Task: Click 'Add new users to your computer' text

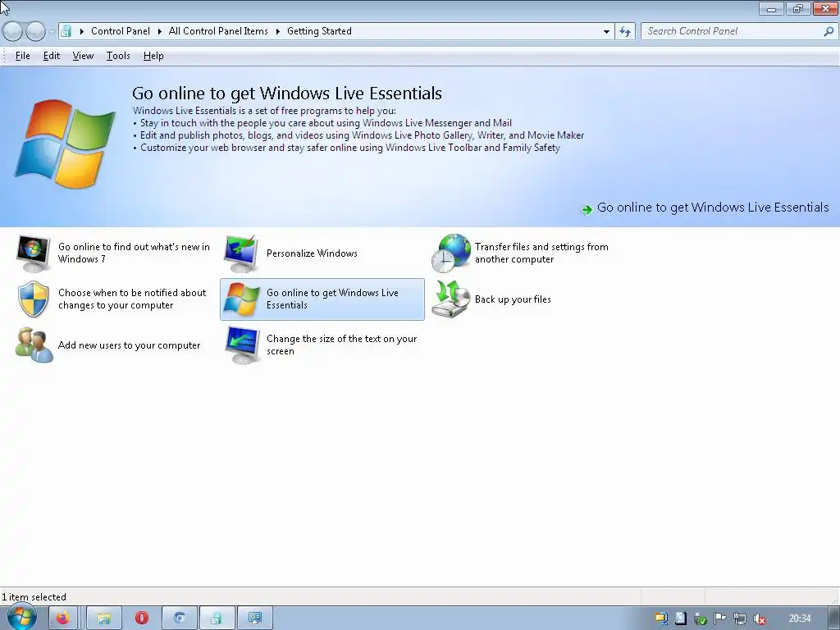Action: 129,345
